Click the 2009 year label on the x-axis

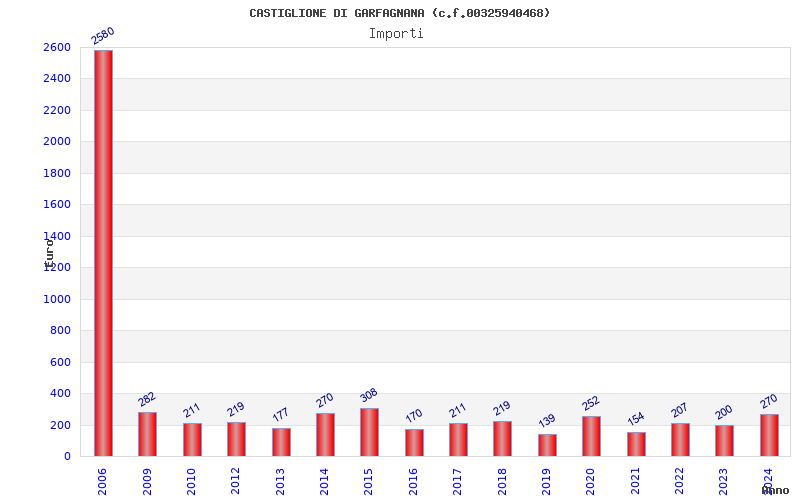(x=147, y=482)
